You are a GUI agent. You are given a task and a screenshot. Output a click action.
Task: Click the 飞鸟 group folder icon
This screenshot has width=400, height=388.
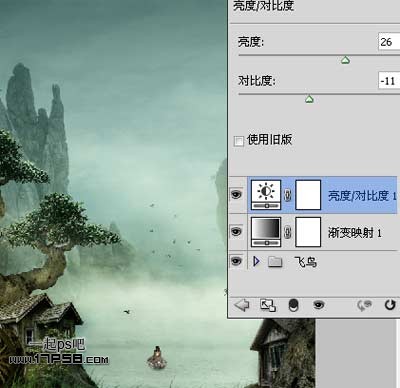click(x=275, y=262)
